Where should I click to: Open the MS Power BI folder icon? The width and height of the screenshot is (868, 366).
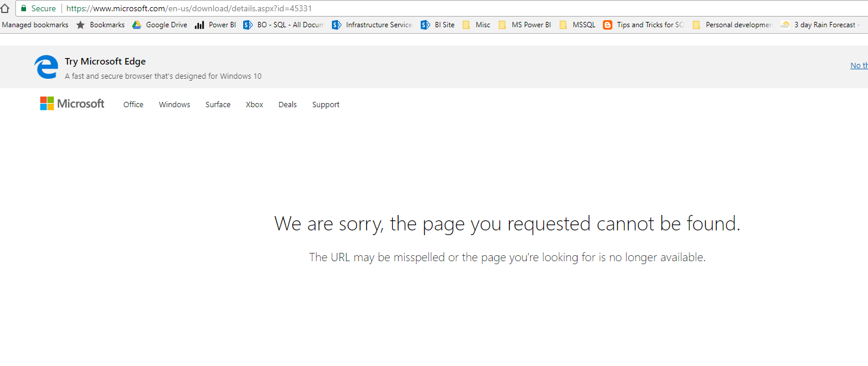tap(502, 25)
